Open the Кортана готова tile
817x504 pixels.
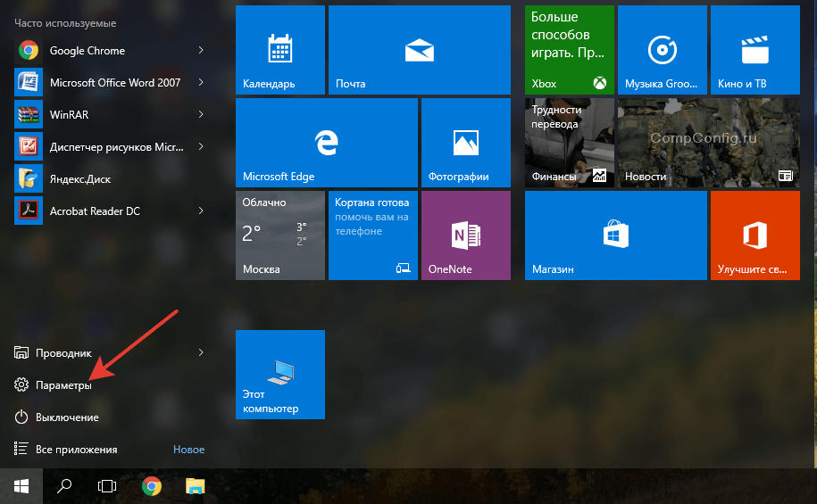point(373,235)
